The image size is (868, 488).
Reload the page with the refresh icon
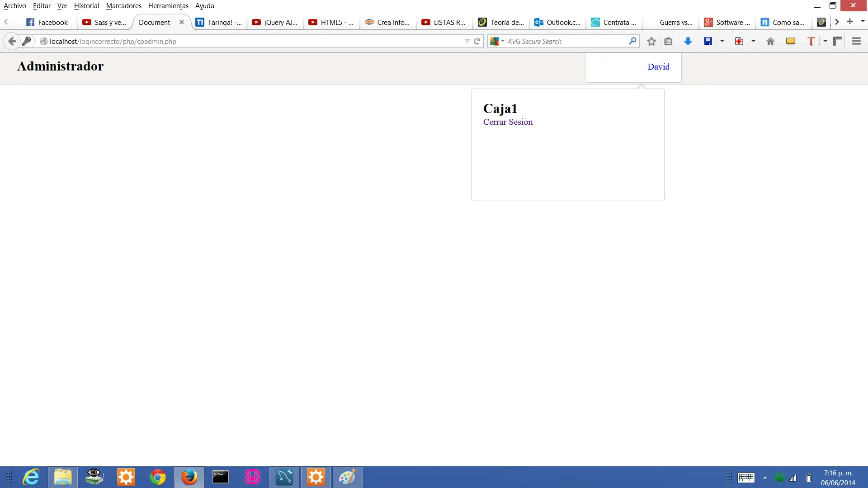coord(477,41)
